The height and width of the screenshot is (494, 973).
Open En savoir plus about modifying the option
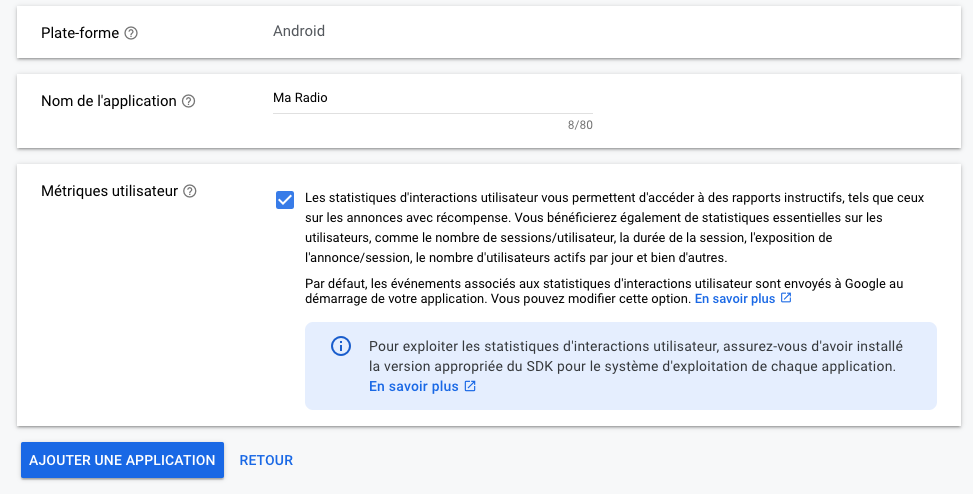click(x=735, y=299)
